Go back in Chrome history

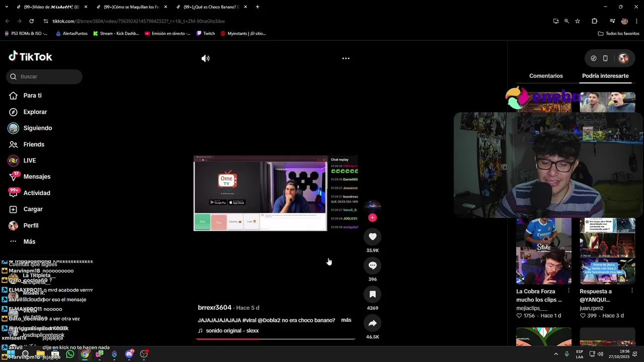[x=7, y=21]
